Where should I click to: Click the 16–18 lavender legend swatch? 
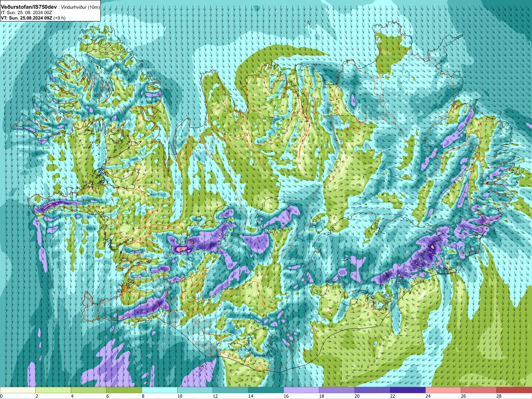(x=301, y=390)
